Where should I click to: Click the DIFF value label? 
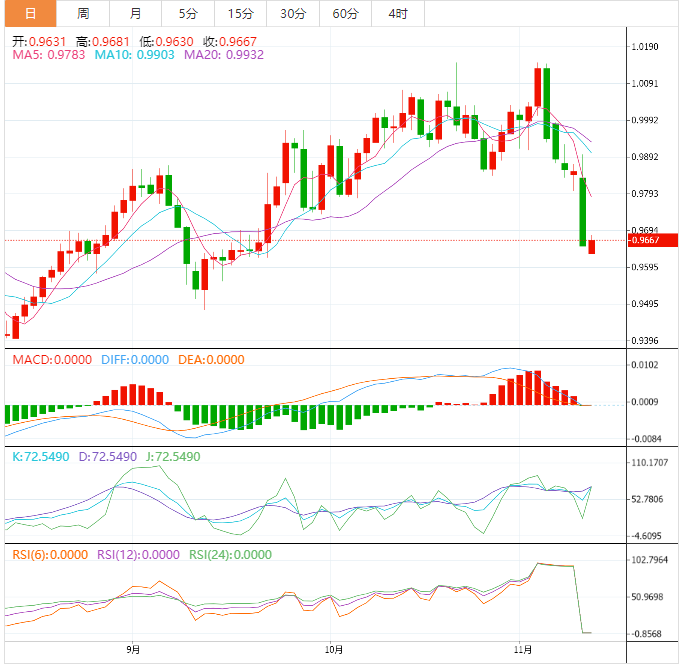(133, 360)
